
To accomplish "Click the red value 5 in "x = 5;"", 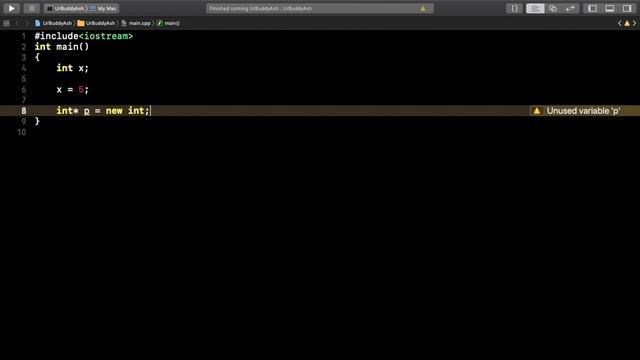I will point(81,89).
